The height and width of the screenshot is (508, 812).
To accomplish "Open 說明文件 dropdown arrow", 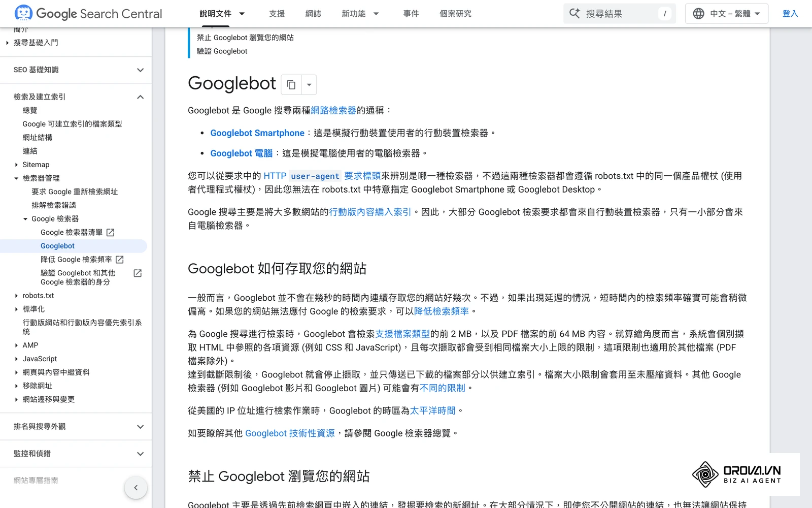I will [242, 14].
